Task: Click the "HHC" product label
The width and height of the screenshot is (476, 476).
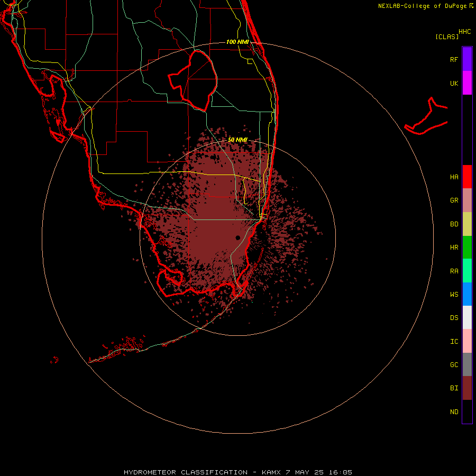Action: [x=464, y=32]
